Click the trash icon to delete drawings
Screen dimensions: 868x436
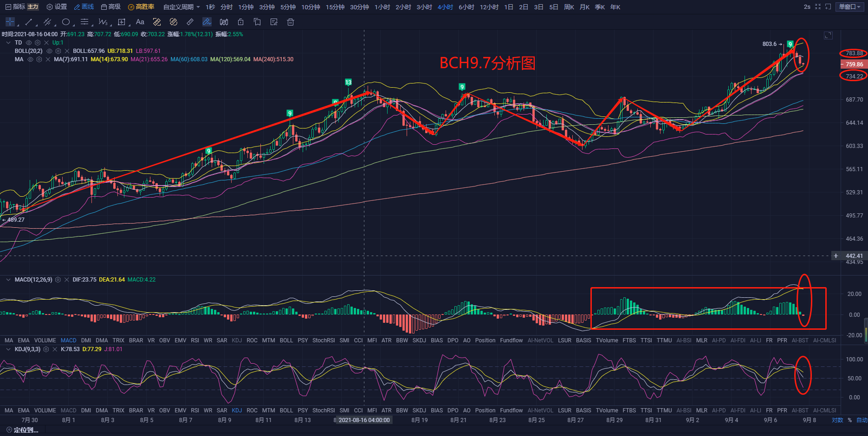[x=291, y=22]
